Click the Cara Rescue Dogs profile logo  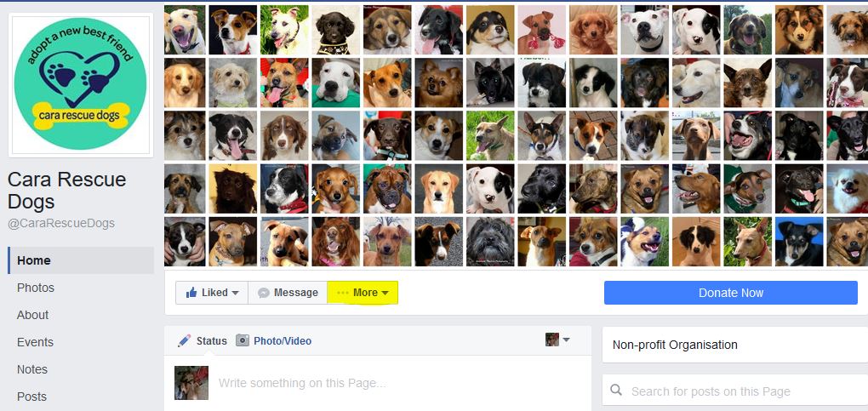[80, 84]
